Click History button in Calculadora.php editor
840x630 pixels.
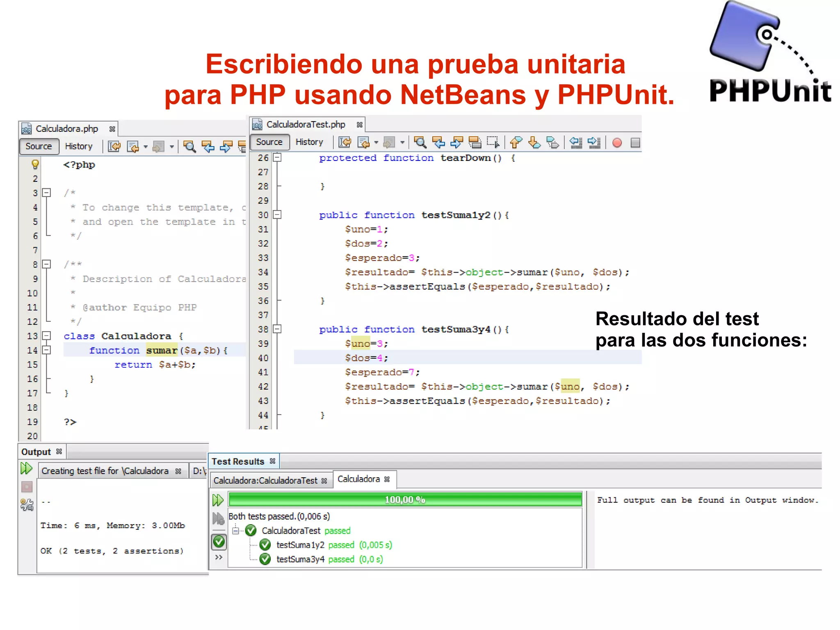(x=79, y=146)
